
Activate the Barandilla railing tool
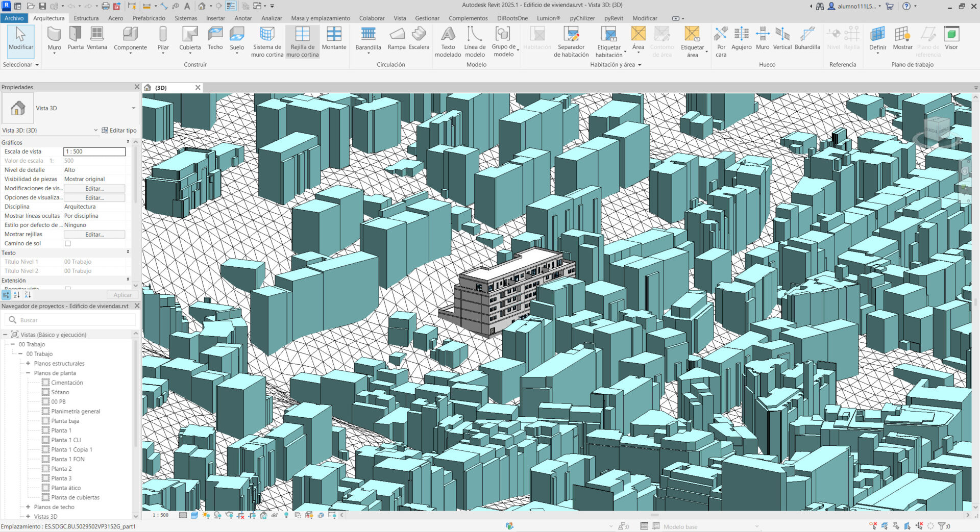pos(368,39)
